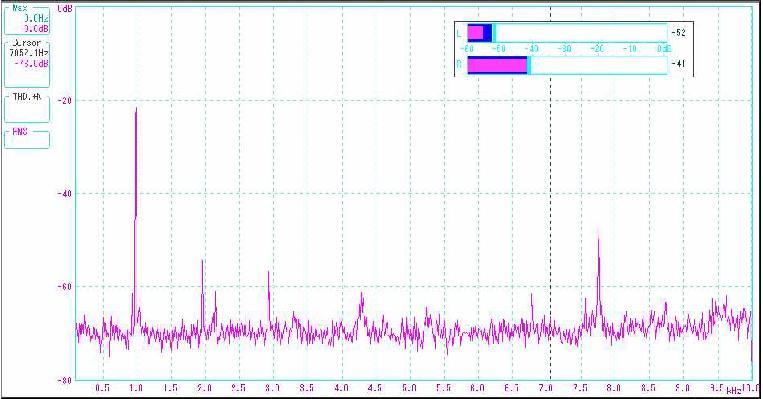The image size is (763, 399).
Task: Click the small peak near 4.3 kHz
Action: tap(362, 295)
